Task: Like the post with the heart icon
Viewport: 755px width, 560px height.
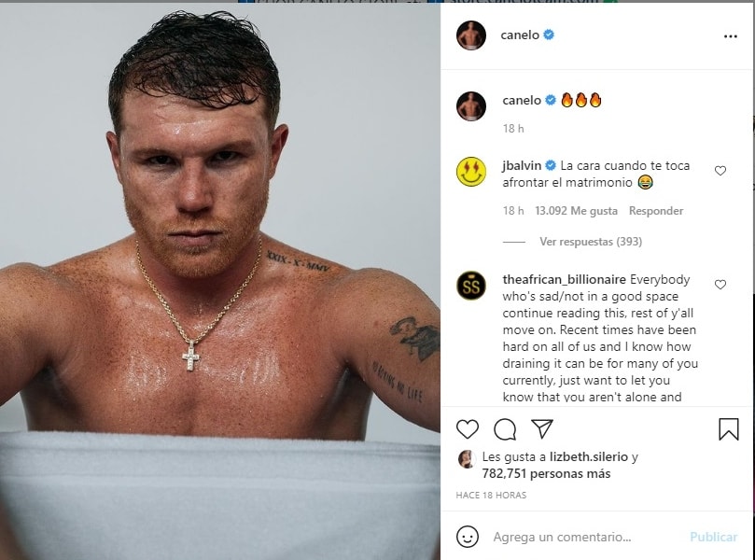Action: click(x=467, y=429)
